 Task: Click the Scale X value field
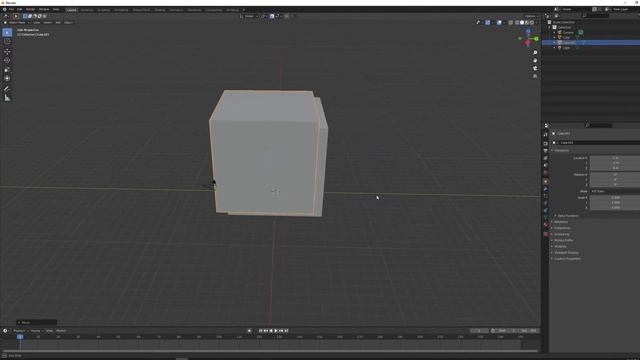615,198
